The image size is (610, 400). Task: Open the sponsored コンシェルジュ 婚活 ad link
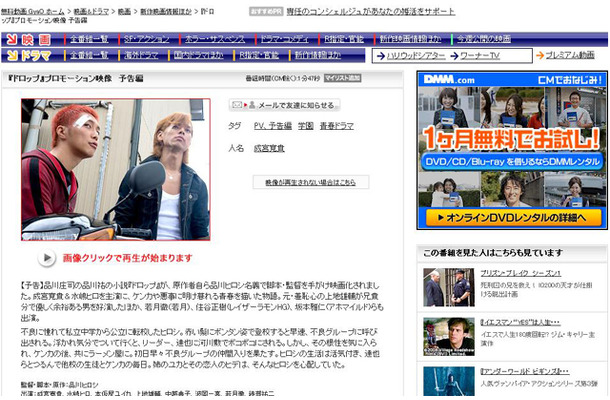[371, 12]
